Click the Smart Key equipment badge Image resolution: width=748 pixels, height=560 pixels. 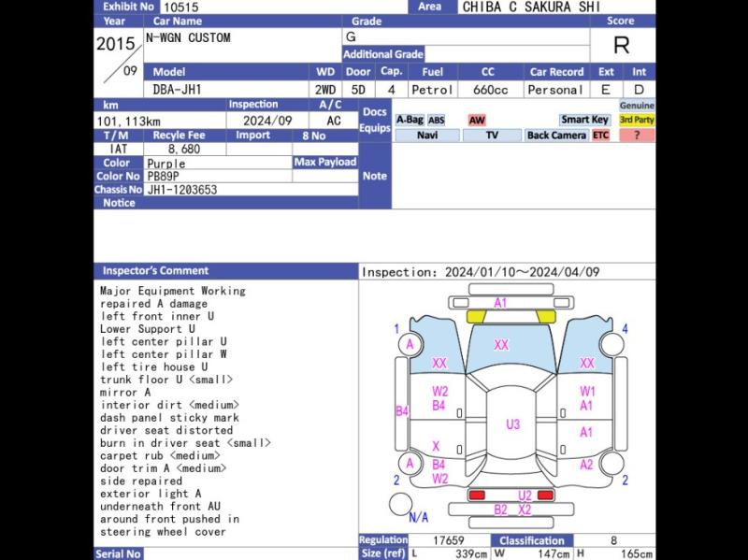coord(584,120)
